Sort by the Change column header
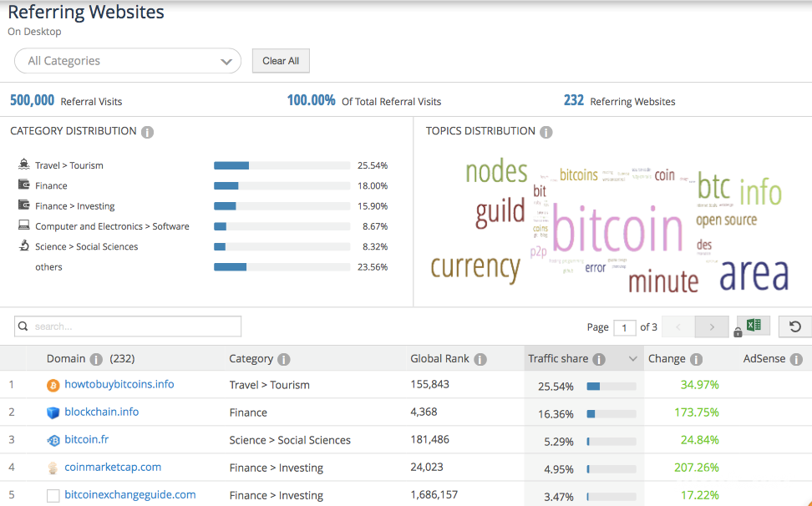 pos(667,358)
